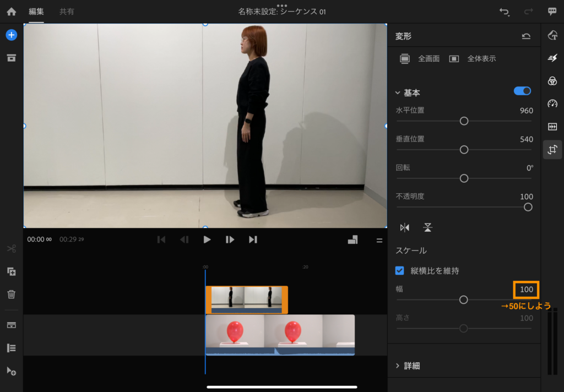Go to the Home screen icon
The image size is (564, 392).
pyautogui.click(x=12, y=12)
